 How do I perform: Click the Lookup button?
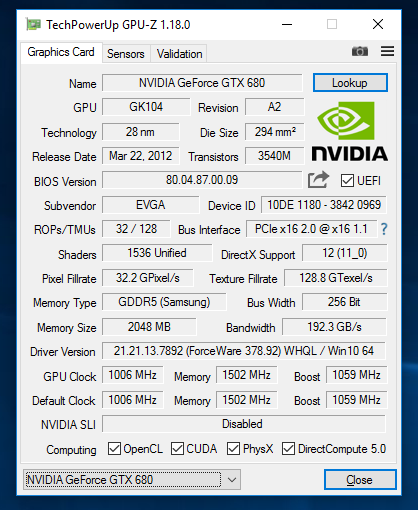coord(350,83)
